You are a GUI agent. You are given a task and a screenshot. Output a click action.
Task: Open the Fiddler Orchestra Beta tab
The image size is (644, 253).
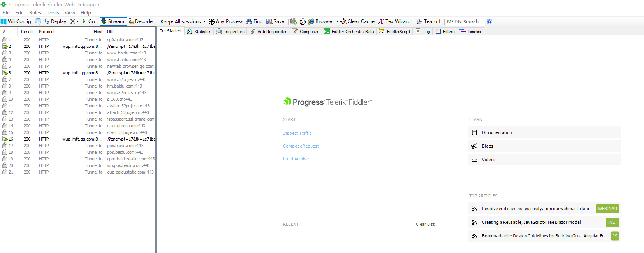(349, 32)
